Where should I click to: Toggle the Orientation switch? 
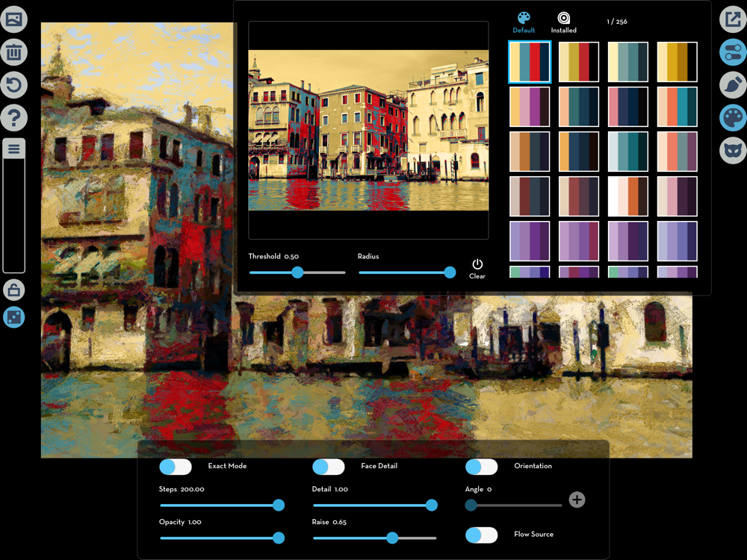click(x=481, y=467)
